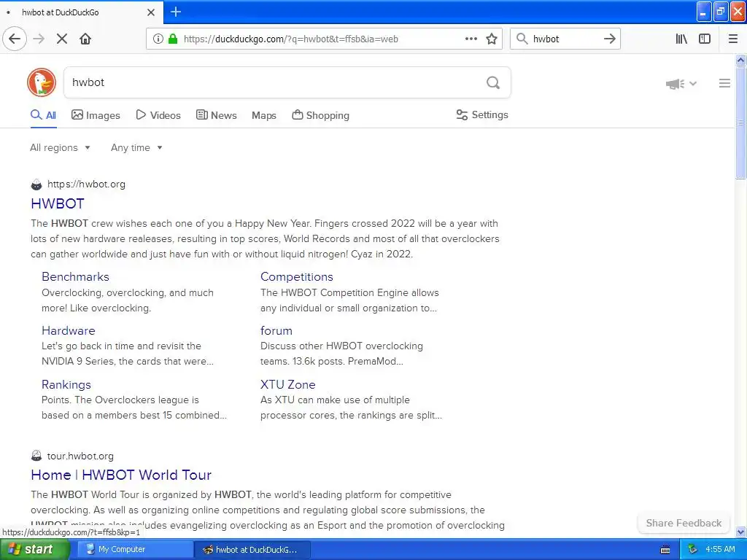
Task: Go back using the browser back arrow
Action: (x=15, y=39)
